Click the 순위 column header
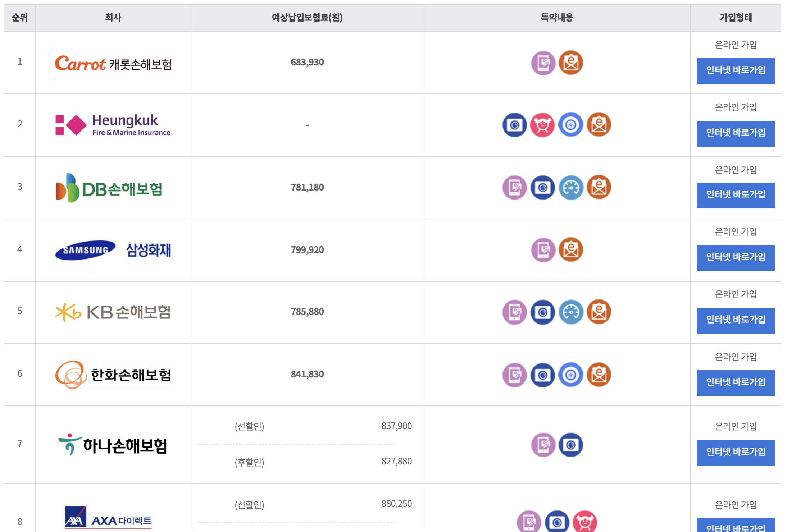The width and height of the screenshot is (787, 532). [20, 18]
